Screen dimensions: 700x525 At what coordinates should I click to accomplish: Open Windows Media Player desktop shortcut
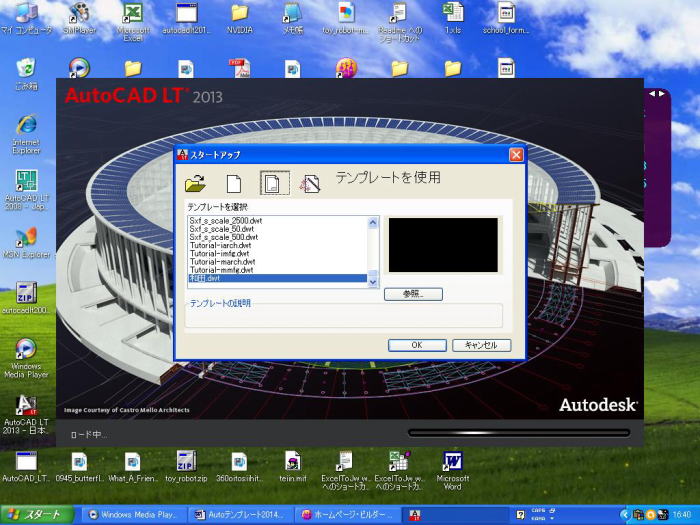point(26,358)
